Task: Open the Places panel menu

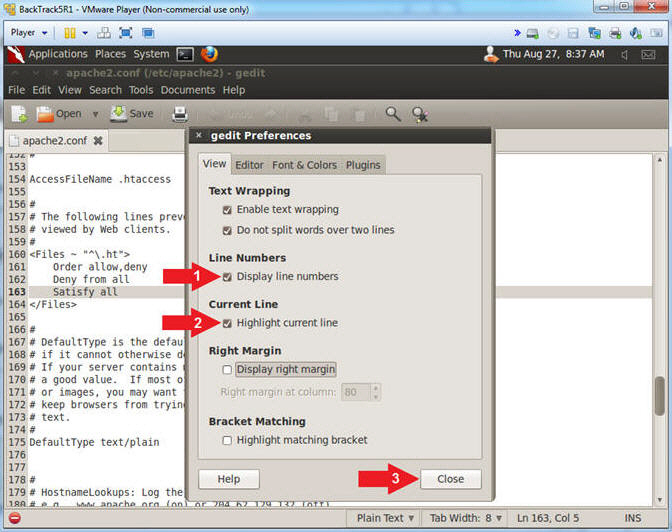Action: click(x=110, y=54)
